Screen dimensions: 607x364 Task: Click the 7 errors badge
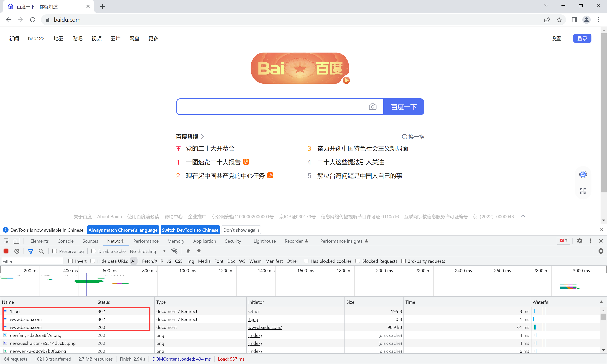(564, 241)
